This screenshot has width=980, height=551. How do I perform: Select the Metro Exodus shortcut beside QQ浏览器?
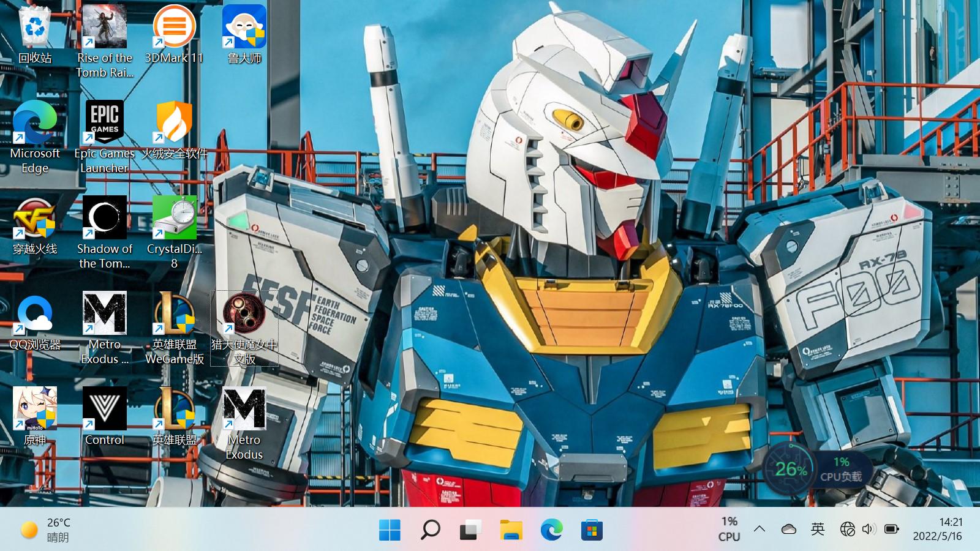point(105,328)
